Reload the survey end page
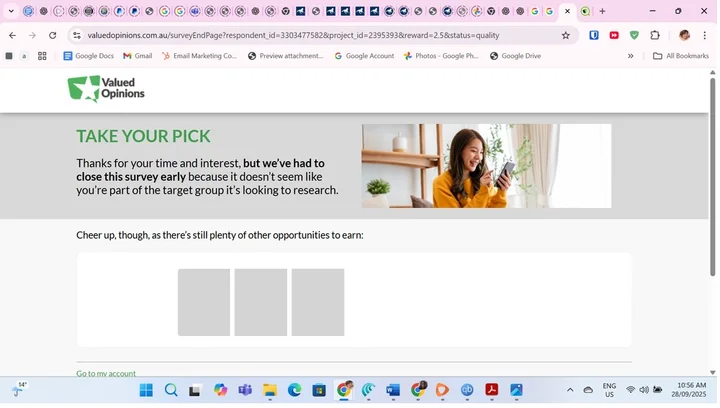The width and height of the screenshot is (720, 408). pos(53,35)
